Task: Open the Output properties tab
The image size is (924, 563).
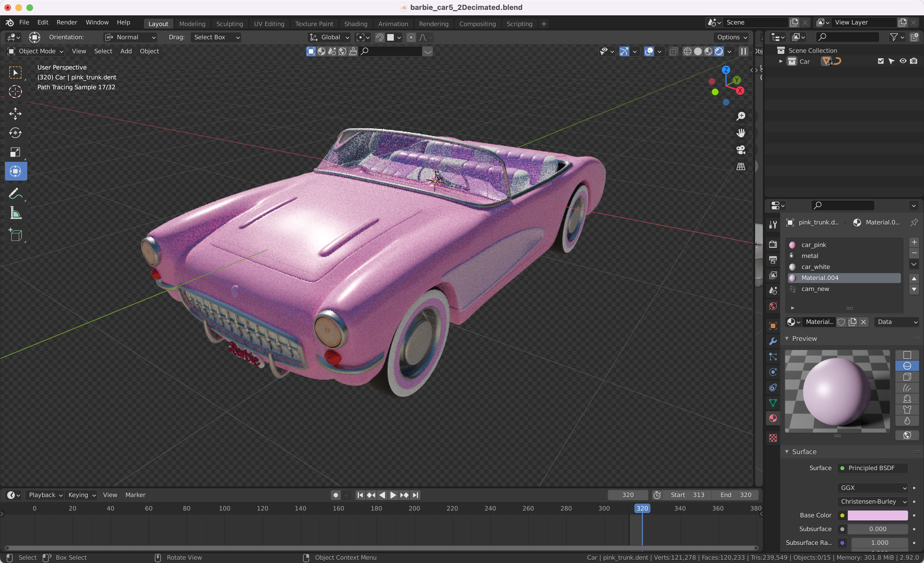Action: (773, 260)
